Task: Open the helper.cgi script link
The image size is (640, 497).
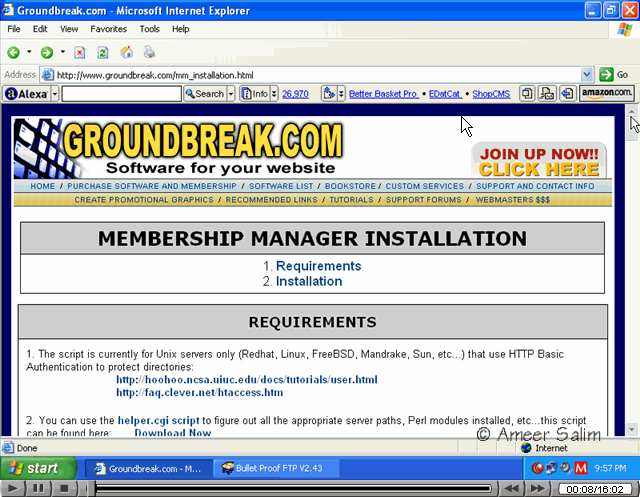Action: (x=158, y=420)
